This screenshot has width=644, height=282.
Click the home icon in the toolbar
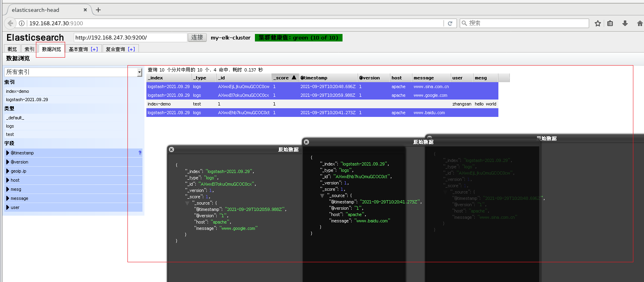click(640, 23)
